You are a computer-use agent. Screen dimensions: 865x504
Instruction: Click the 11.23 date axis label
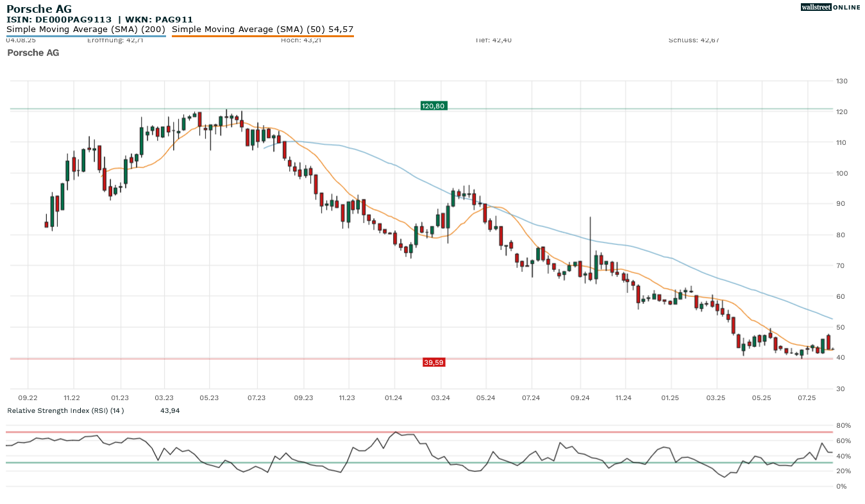click(x=347, y=398)
